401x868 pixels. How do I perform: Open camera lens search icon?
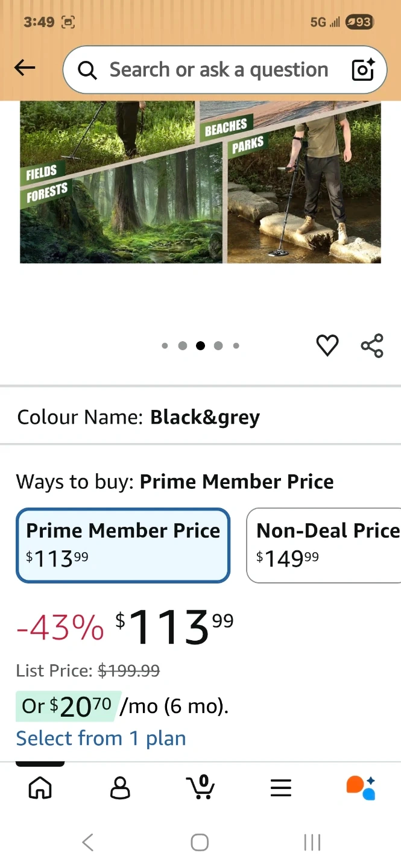click(x=363, y=70)
